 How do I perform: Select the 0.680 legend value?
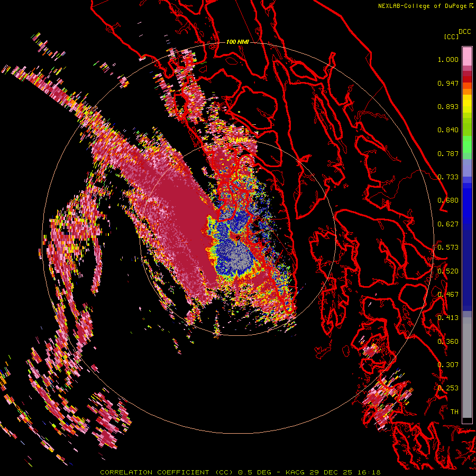(448, 200)
